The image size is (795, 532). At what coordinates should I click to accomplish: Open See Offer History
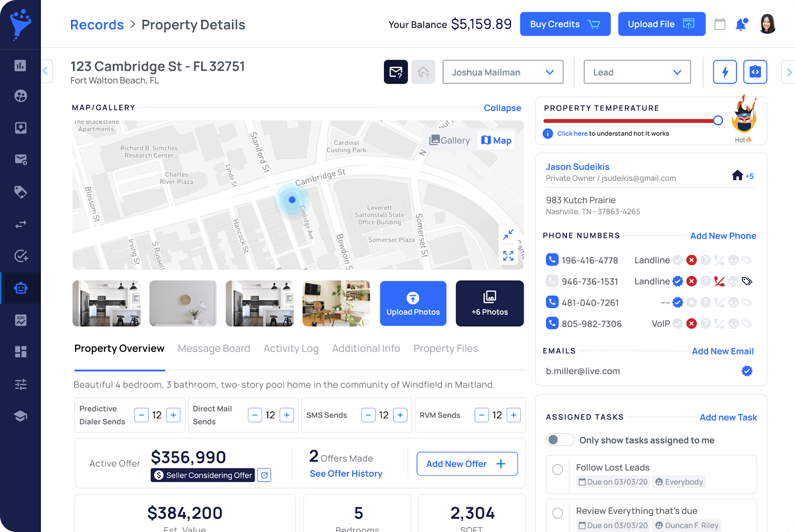click(346, 473)
